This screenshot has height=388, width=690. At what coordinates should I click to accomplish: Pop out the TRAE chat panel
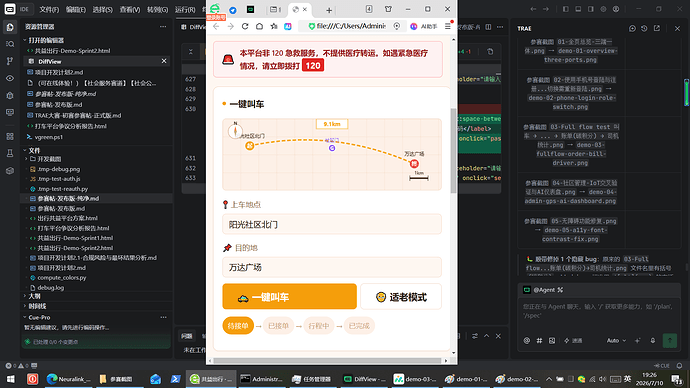point(657,28)
